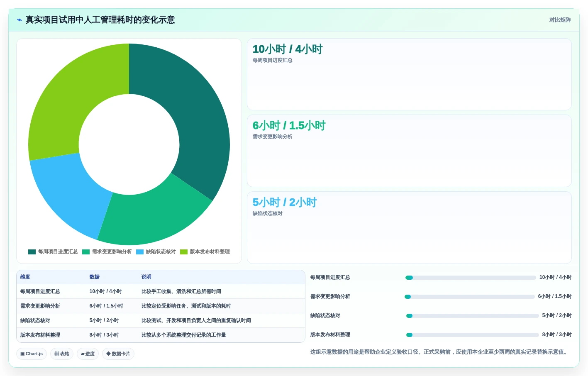This screenshot has height=376, width=588.
Task: Toggle 每周项目进度汇总 legend color box
Action: [32, 252]
